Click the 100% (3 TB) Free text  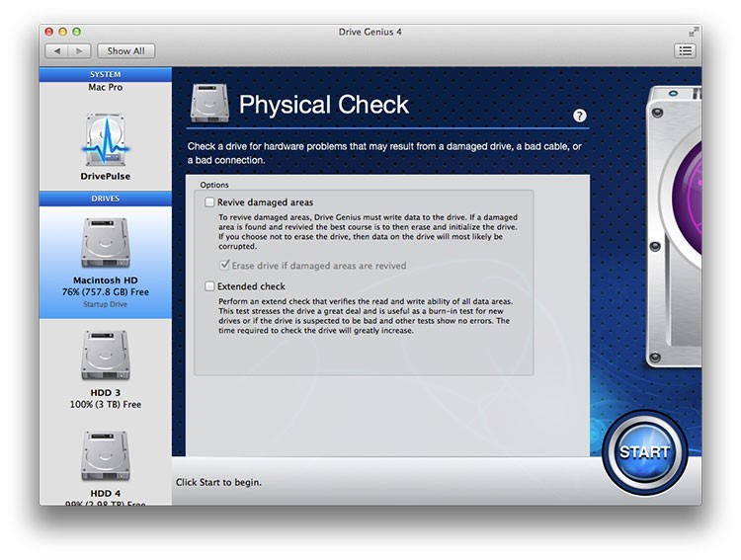(x=106, y=405)
